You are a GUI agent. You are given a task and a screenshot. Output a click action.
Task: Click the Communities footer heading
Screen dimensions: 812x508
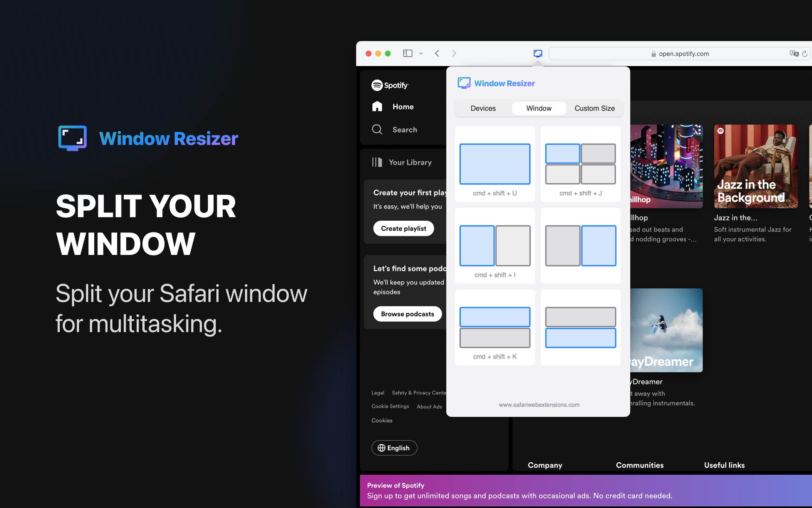point(639,465)
